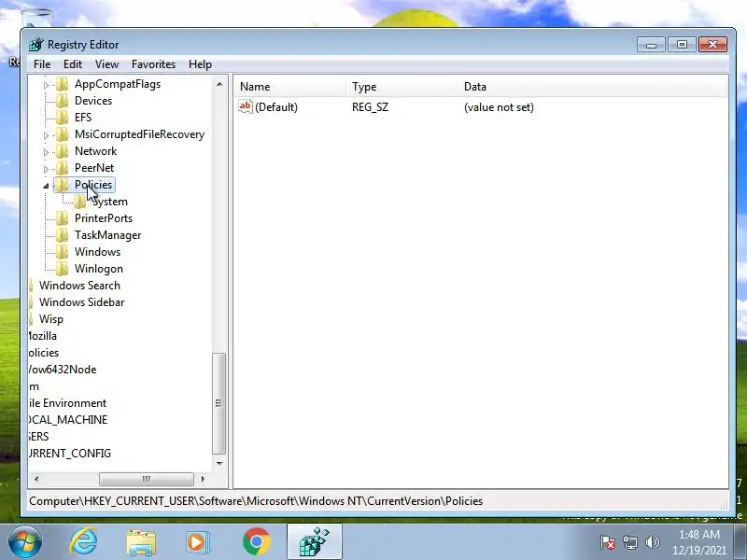Click the tree horizontal scrollbar thumb
747x560 pixels.
(x=147, y=479)
